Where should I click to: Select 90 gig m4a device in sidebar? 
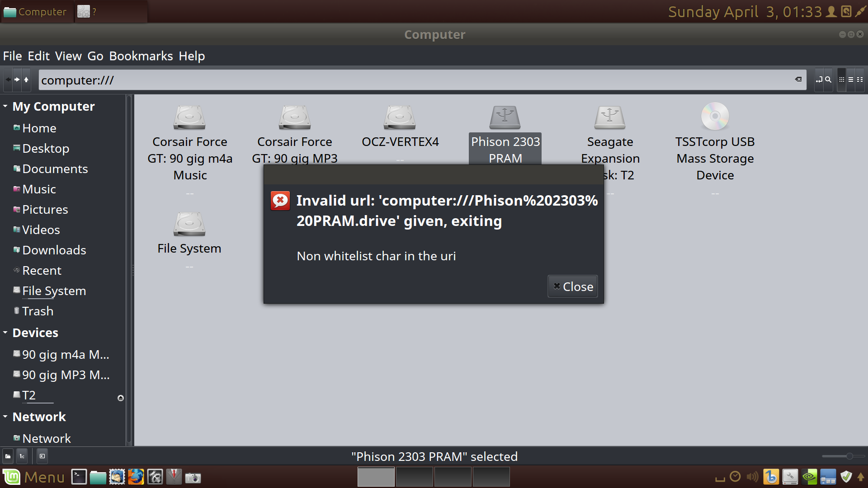[x=66, y=355]
